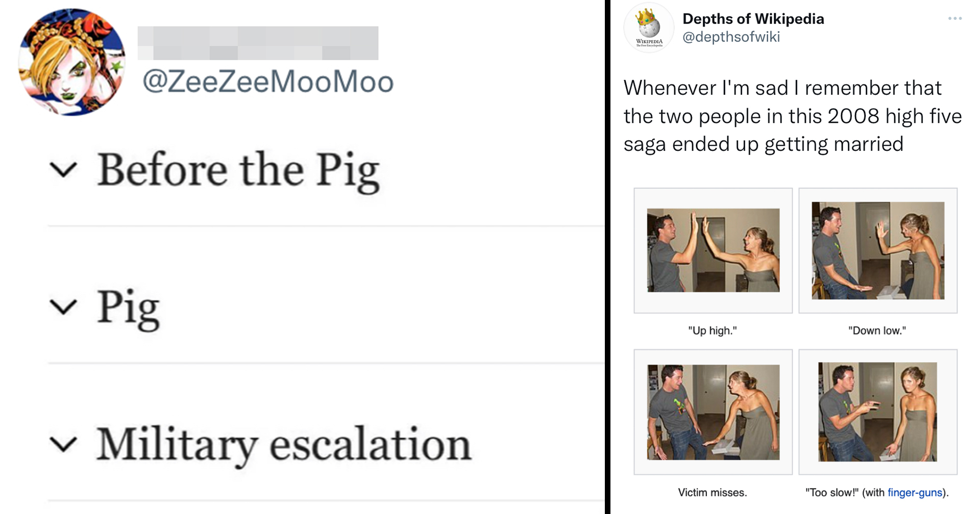Image resolution: width=980 pixels, height=514 pixels.
Task: Open the ZeeZeeMooMoo profile avatar
Action: (x=71, y=62)
